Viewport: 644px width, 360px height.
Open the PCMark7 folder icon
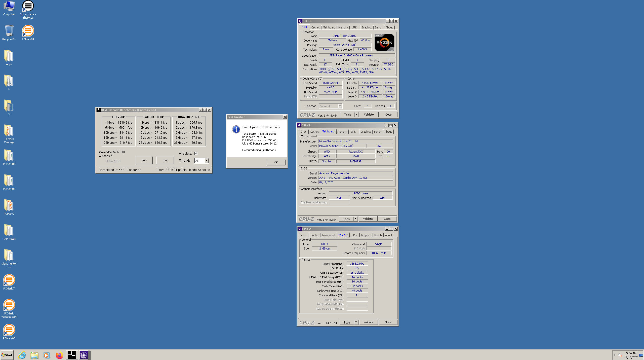tap(9, 207)
